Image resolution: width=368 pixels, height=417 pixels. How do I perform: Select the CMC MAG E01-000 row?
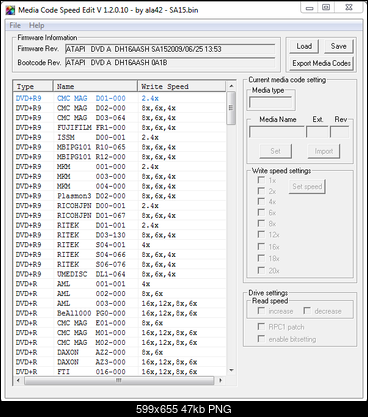[x=120, y=323]
